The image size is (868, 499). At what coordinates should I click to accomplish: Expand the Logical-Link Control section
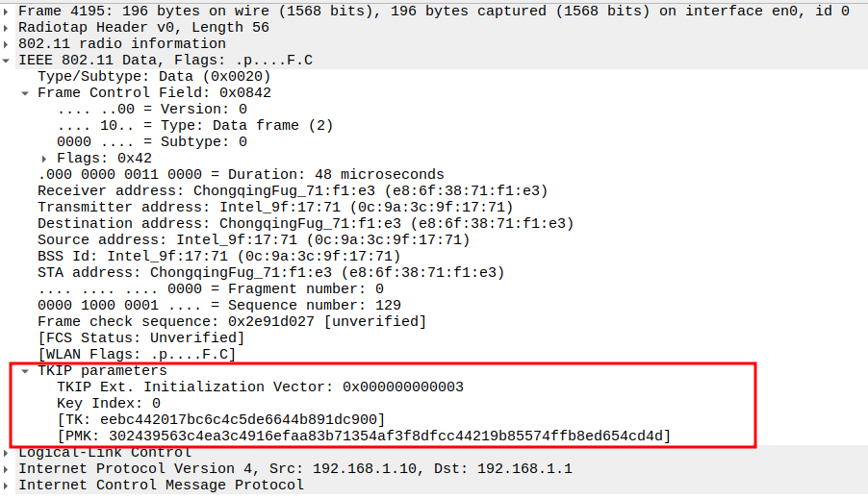(x=8, y=453)
